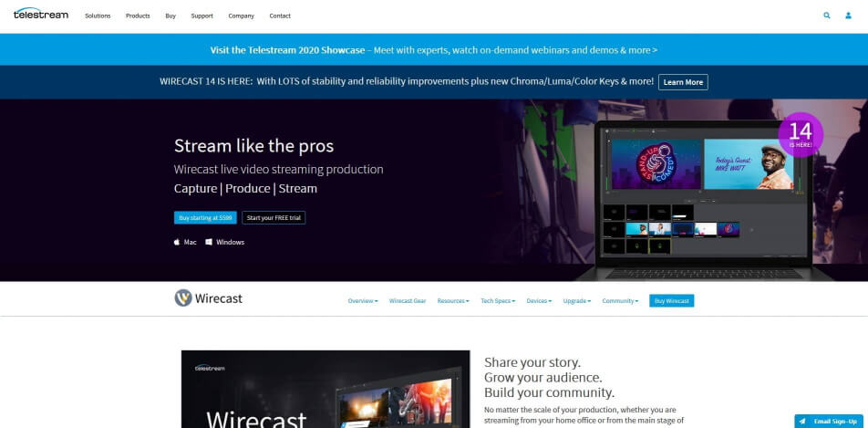Click the purple 14 is here badge
Image resolution: width=868 pixels, height=428 pixels.
click(x=801, y=135)
